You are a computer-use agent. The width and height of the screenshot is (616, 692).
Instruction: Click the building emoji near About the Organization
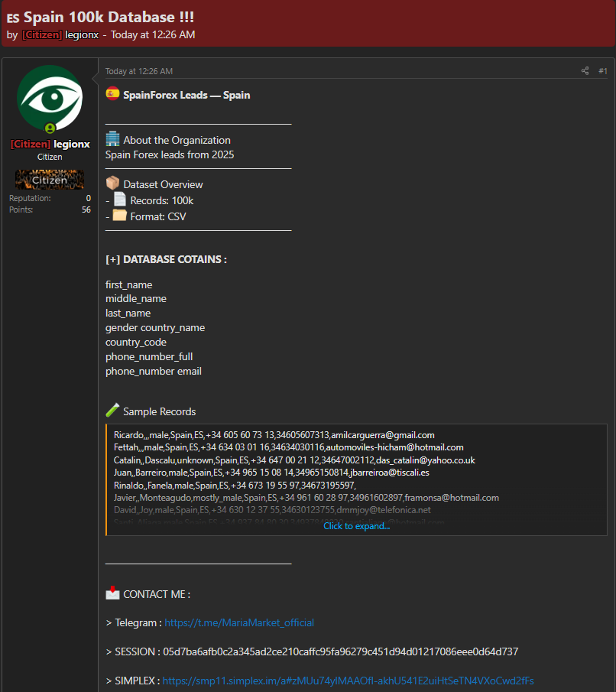pyautogui.click(x=112, y=139)
